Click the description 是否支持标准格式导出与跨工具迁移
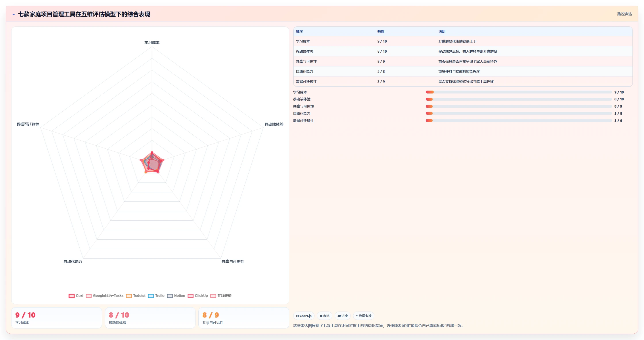This screenshot has width=644, height=340. coord(466,82)
